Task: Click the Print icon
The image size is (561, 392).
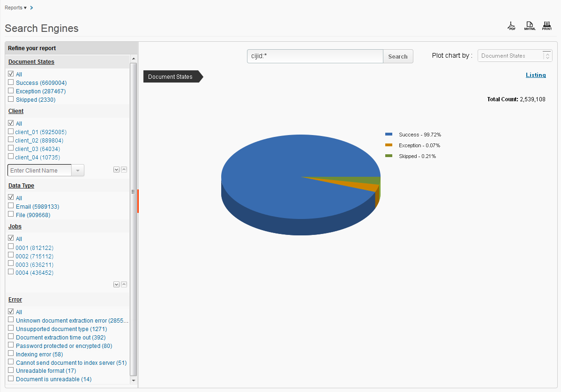Action: 546,26
